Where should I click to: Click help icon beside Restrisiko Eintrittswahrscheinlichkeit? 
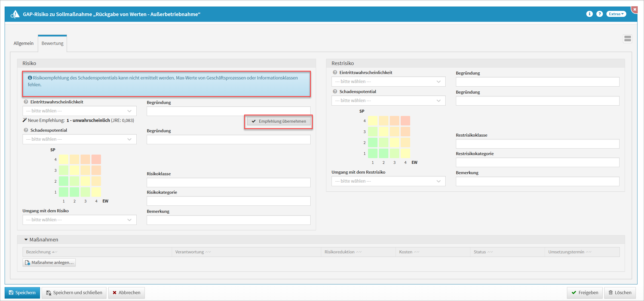335,72
